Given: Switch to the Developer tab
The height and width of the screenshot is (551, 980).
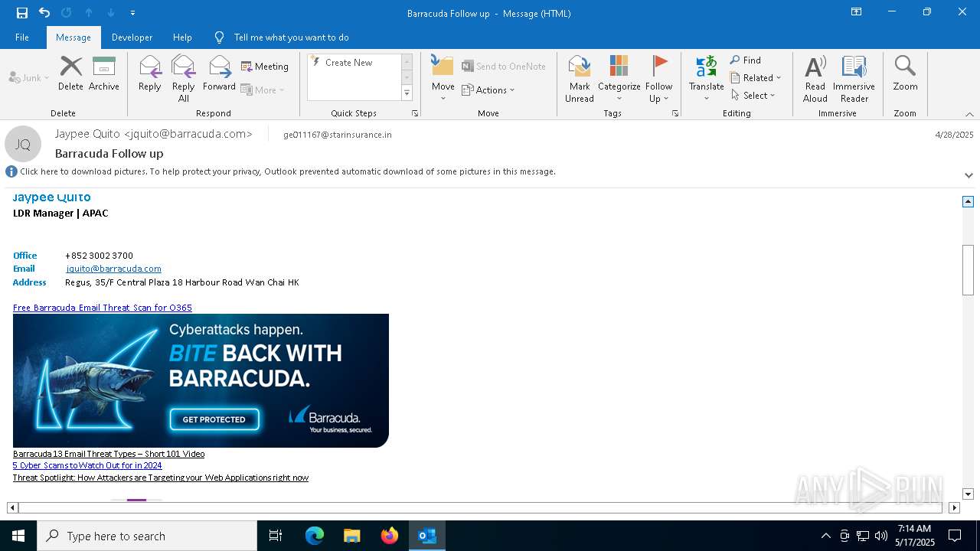Looking at the screenshot, I should (x=132, y=37).
